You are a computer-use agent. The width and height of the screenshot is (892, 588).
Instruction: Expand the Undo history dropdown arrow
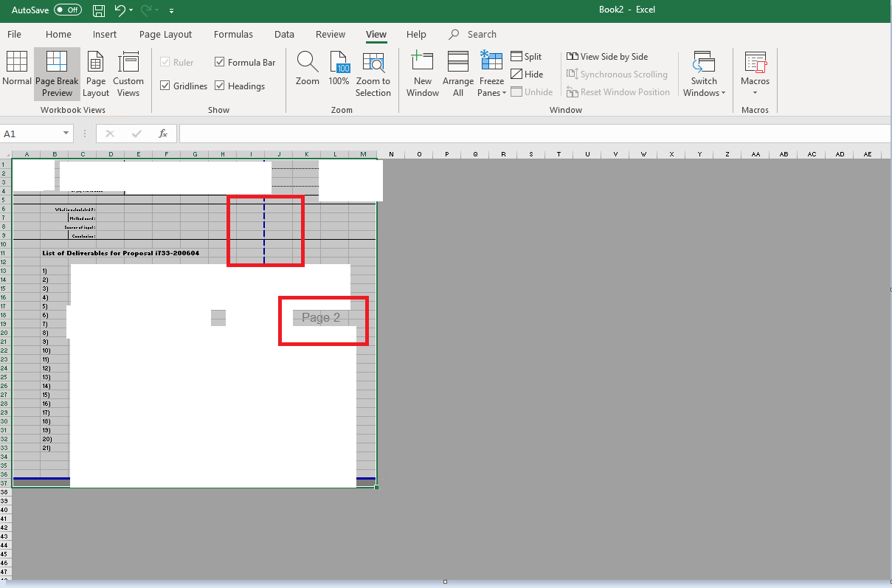point(131,11)
